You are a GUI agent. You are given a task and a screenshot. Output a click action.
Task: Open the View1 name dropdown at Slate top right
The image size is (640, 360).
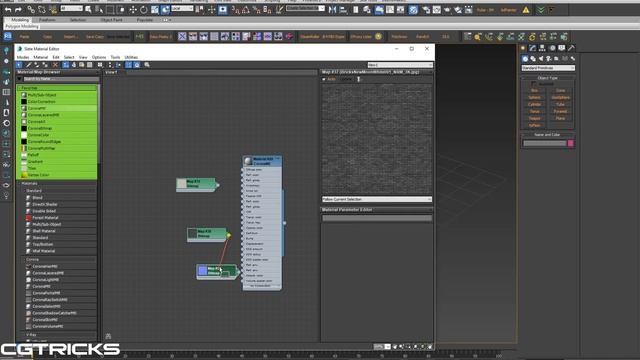(400, 65)
